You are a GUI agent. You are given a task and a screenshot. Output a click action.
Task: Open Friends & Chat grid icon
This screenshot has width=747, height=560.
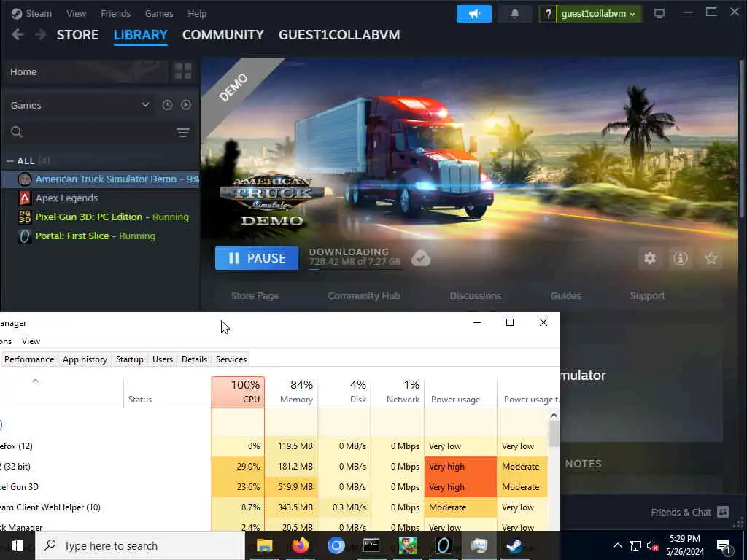tap(723, 512)
